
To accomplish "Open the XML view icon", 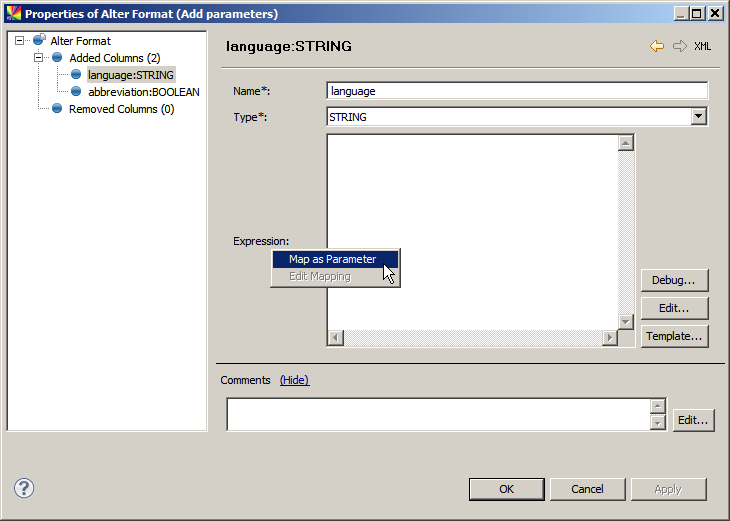I will 703,46.
